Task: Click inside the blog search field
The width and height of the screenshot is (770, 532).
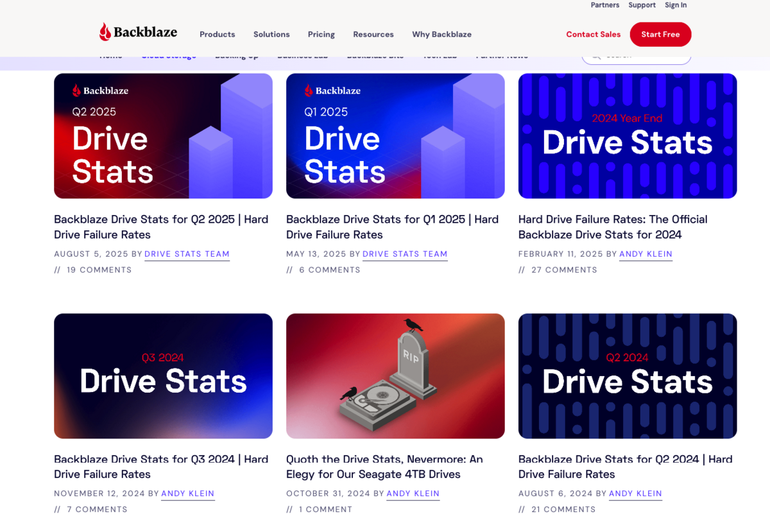Action: point(642,56)
